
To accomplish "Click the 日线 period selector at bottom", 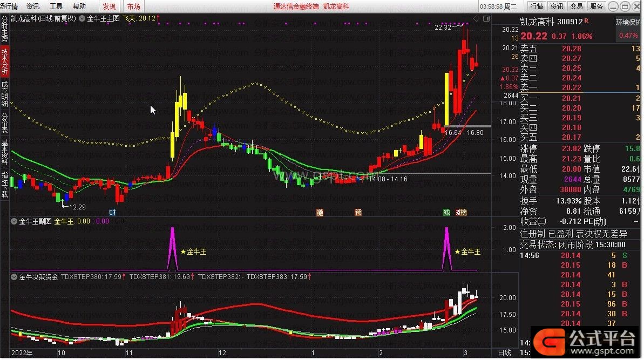I will point(505,352).
